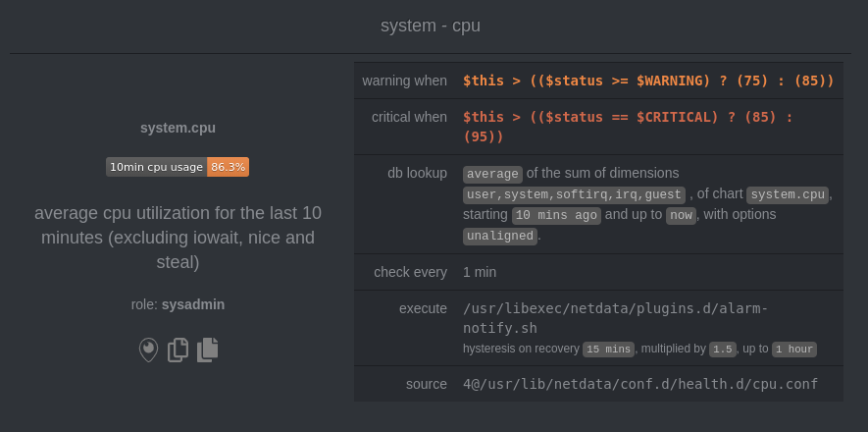
Task: Click the 10min cpu usage badge
Action: (178, 167)
